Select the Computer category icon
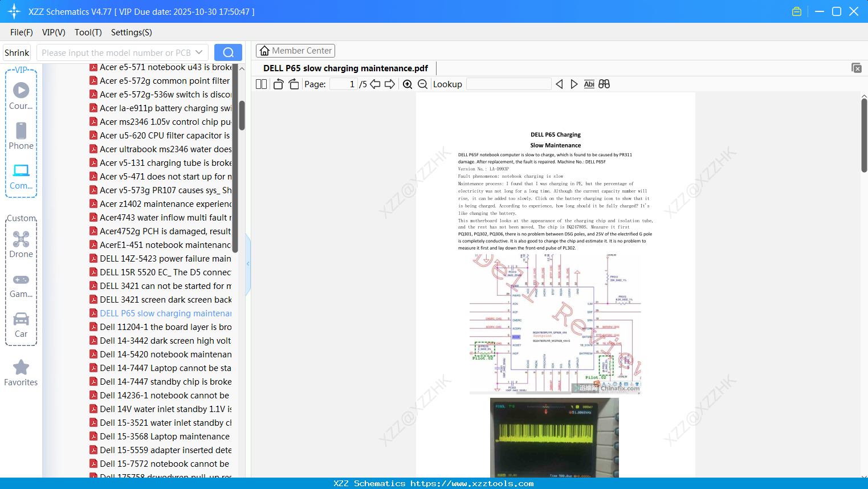Screen dimensions: 868x489 pos(21,176)
